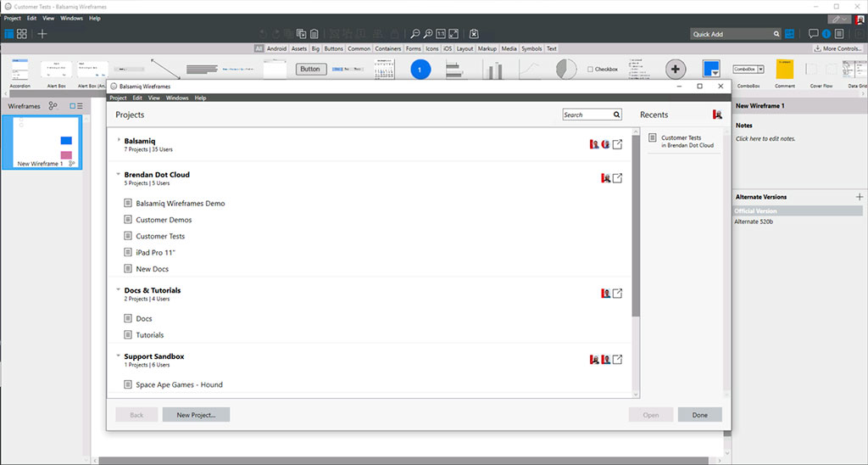Toggle single wireframe view in top toolbar
868x465 pixels.
pyautogui.click(x=9, y=34)
